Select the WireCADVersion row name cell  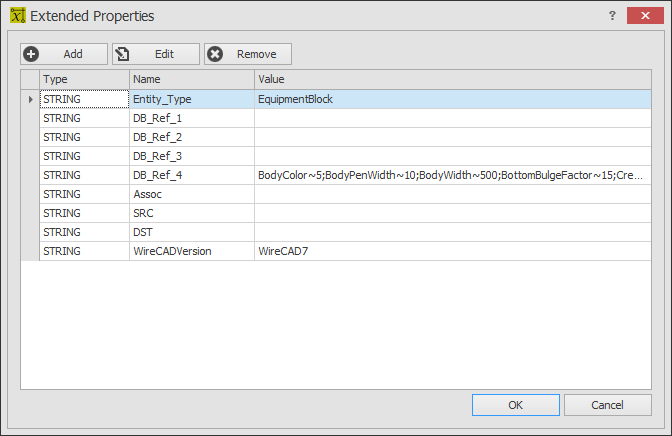(192, 251)
